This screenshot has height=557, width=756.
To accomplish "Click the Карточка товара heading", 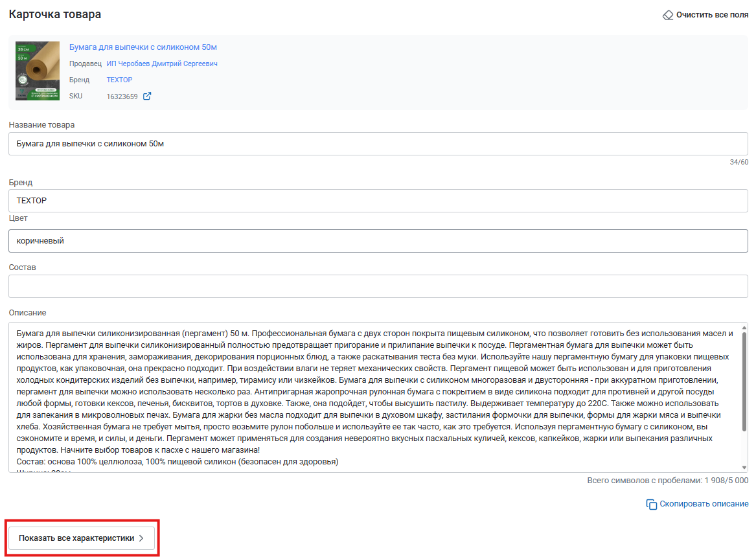I will tap(55, 14).
